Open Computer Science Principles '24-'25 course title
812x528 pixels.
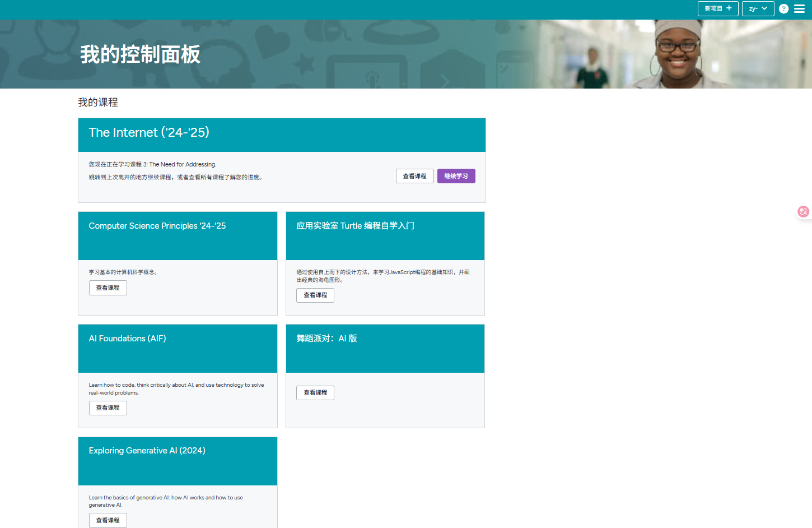coord(157,226)
